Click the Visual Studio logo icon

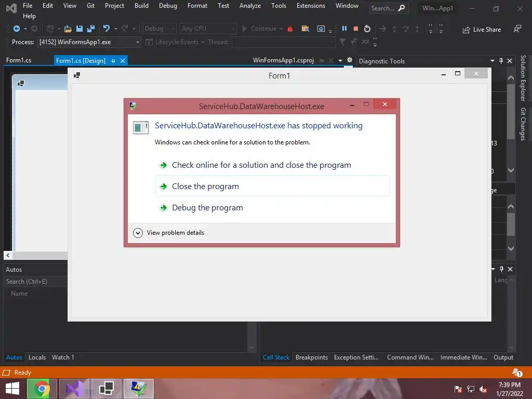tap(11, 8)
